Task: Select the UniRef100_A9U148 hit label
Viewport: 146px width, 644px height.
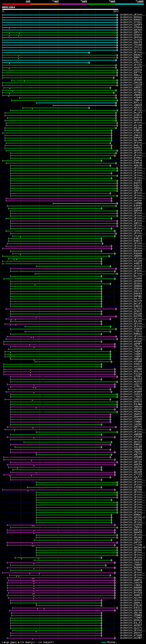Action: tap(131, 77)
